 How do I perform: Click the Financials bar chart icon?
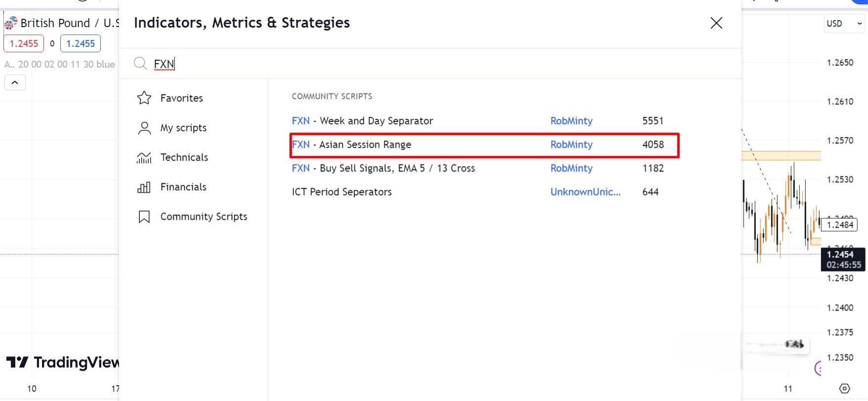click(144, 187)
